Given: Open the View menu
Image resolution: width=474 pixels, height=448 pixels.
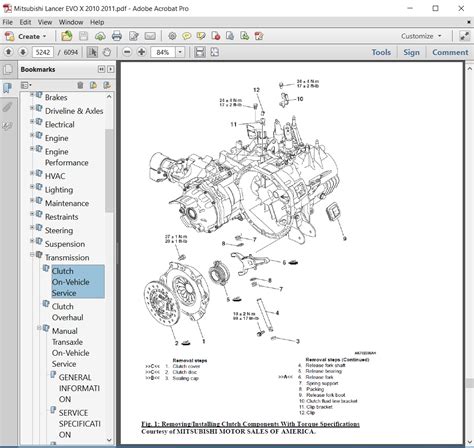Looking at the screenshot, I should pos(45,22).
